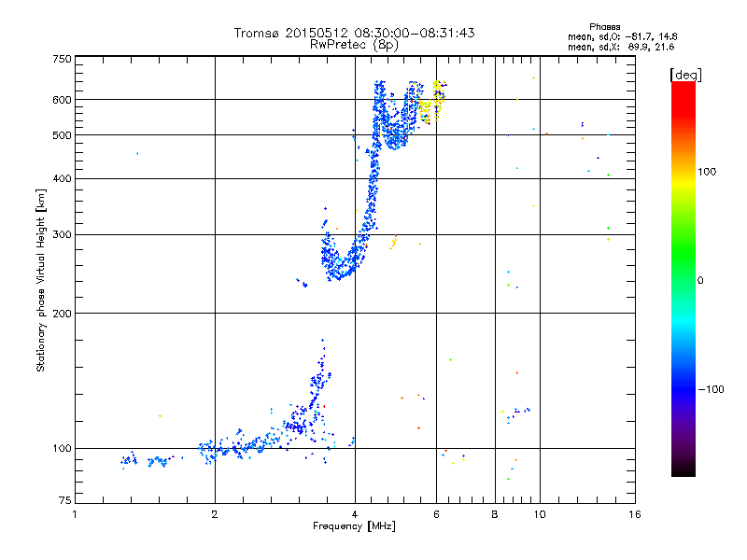This screenshot has height=560, width=747.
Task: Click the 16 tick on the frequency axis
Action: (x=634, y=514)
